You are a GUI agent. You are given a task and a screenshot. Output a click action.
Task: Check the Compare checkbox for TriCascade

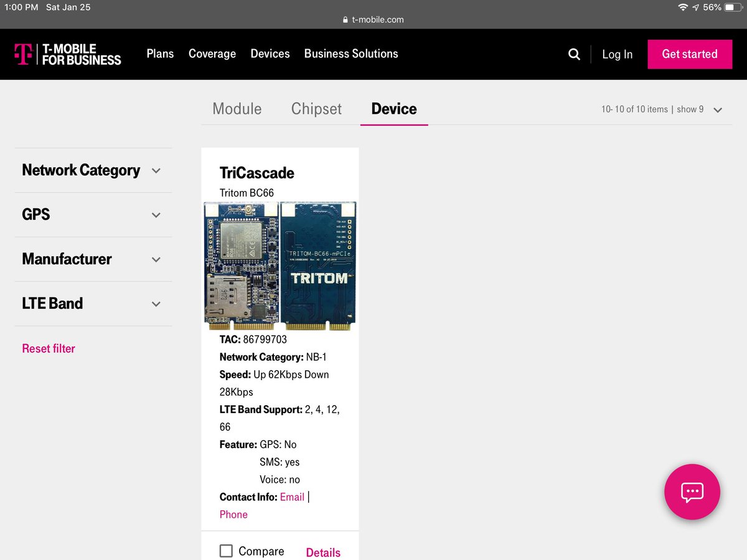(x=226, y=551)
